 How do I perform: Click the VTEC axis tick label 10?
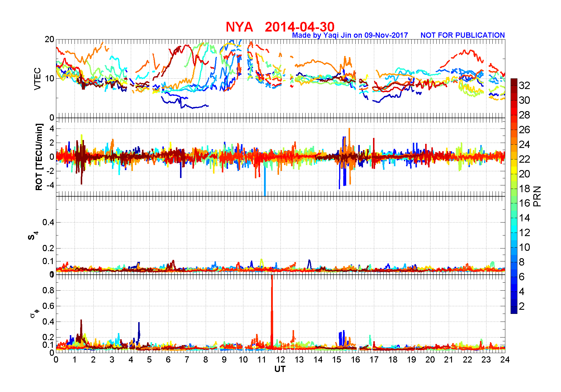click(x=49, y=78)
